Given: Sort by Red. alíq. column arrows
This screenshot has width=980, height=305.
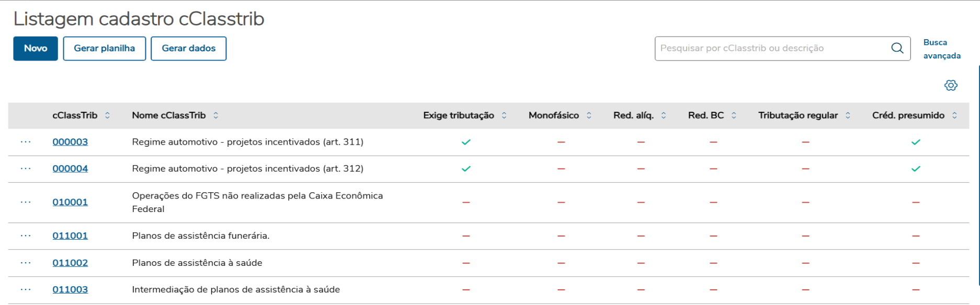Looking at the screenshot, I should (663, 115).
